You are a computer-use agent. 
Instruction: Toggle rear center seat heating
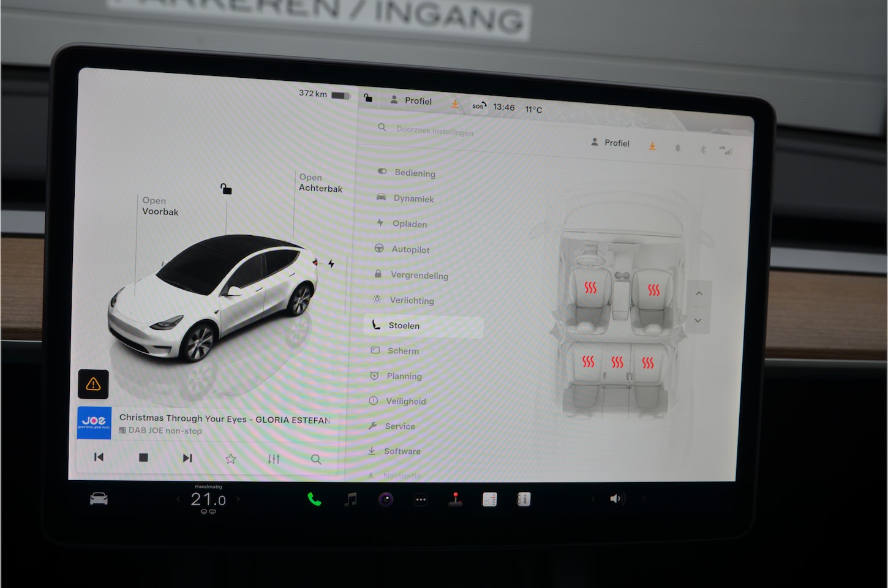pyautogui.click(x=617, y=363)
